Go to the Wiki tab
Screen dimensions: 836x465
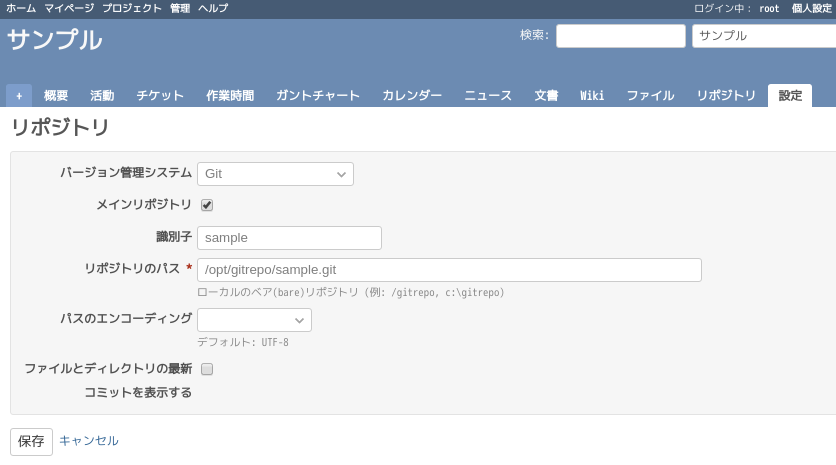click(592, 95)
